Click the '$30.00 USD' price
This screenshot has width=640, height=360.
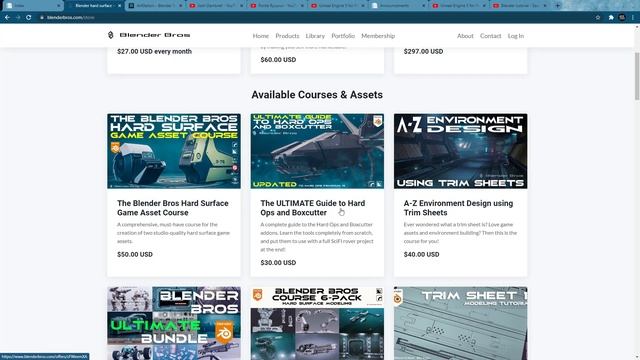point(278,262)
